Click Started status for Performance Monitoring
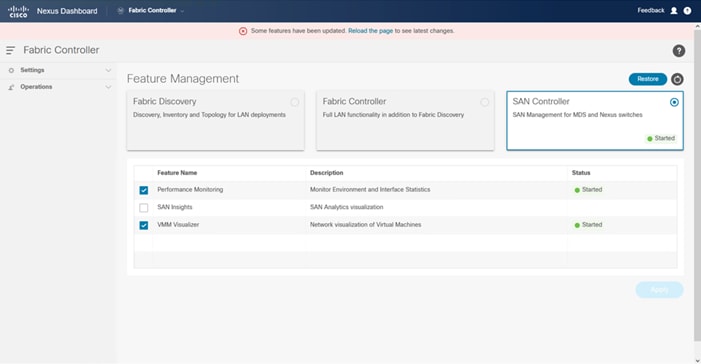Viewport: 701px width, 364px height. 588,190
